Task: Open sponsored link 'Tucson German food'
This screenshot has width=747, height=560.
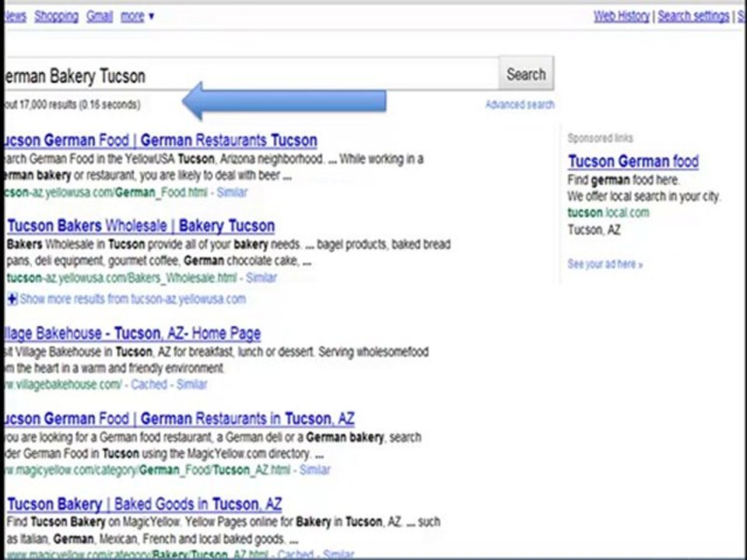Action: (633, 162)
